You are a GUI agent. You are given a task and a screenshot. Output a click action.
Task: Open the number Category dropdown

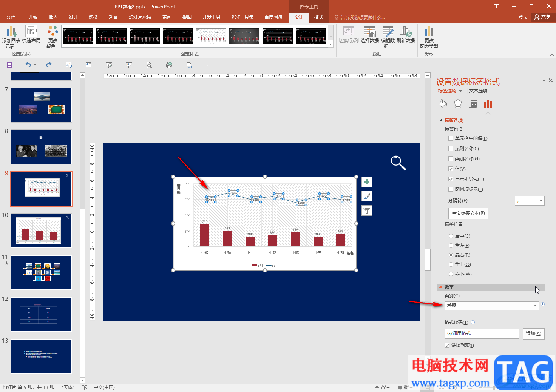pyautogui.click(x=491, y=306)
